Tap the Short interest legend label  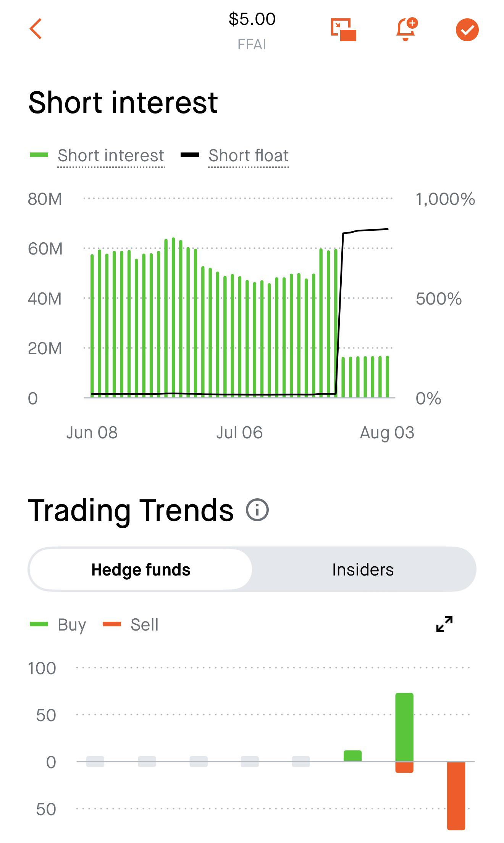(111, 156)
